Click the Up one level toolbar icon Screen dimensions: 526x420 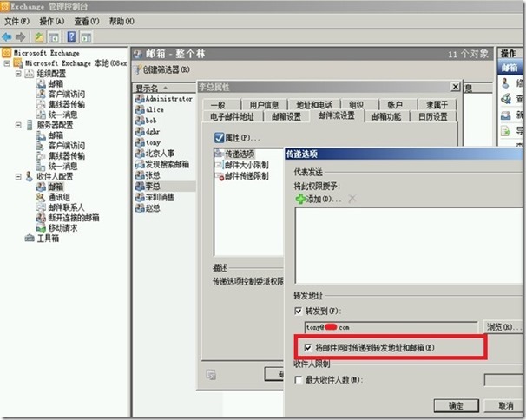coord(39,36)
